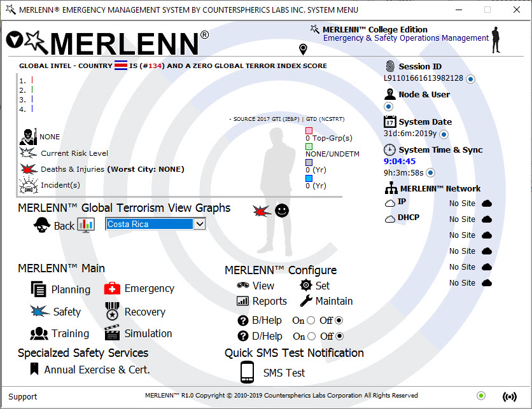Open the Emergency first aid kit icon

click(x=112, y=288)
